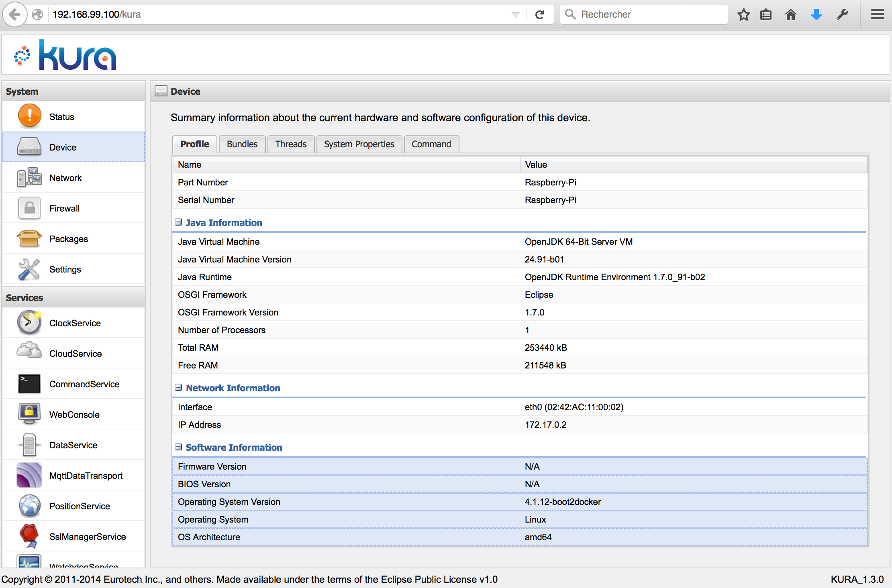Open URL history dropdown arrow
Viewport: 892px width, 588px height.
pos(516,15)
